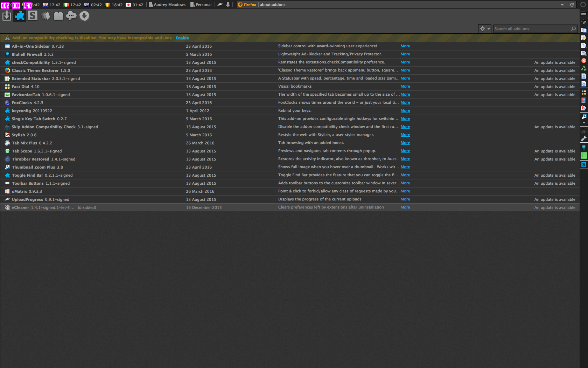
Task: Open the Tools for all add-ons gear dropdown
Action: click(485, 29)
